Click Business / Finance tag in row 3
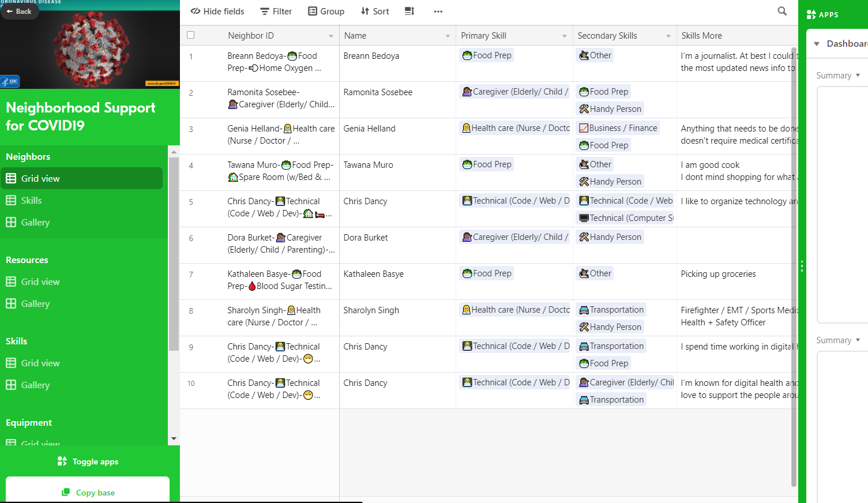This screenshot has height=503, width=868. coord(618,128)
